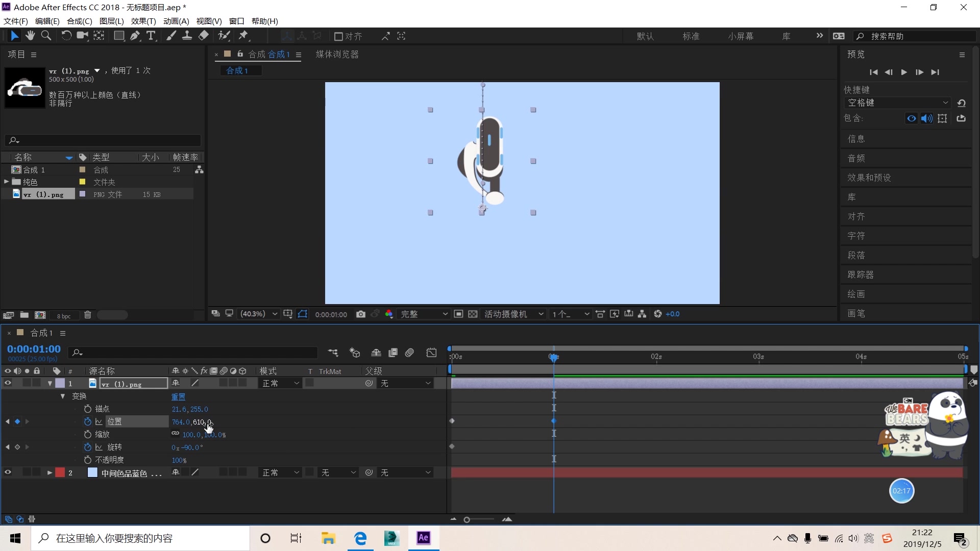The width and height of the screenshot is (980, 551).
Task: Hide the vr (1).png layer
Action: click(x=8, y=383)
